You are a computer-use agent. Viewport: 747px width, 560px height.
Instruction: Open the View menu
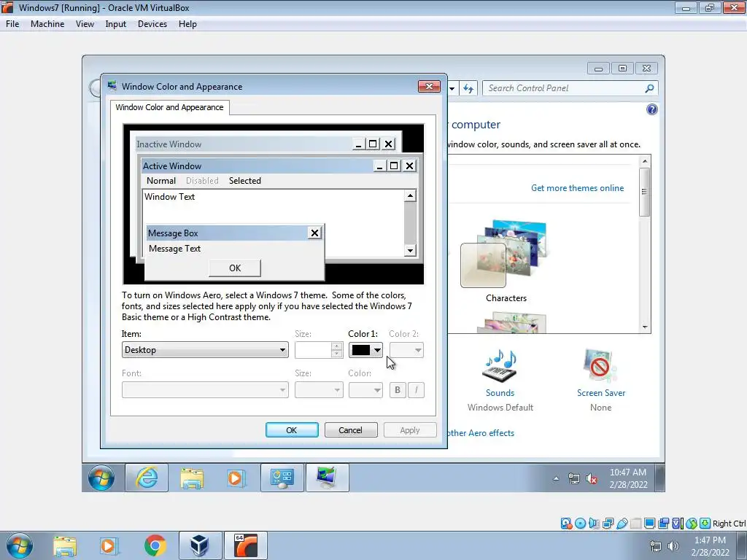coord(85,24)
